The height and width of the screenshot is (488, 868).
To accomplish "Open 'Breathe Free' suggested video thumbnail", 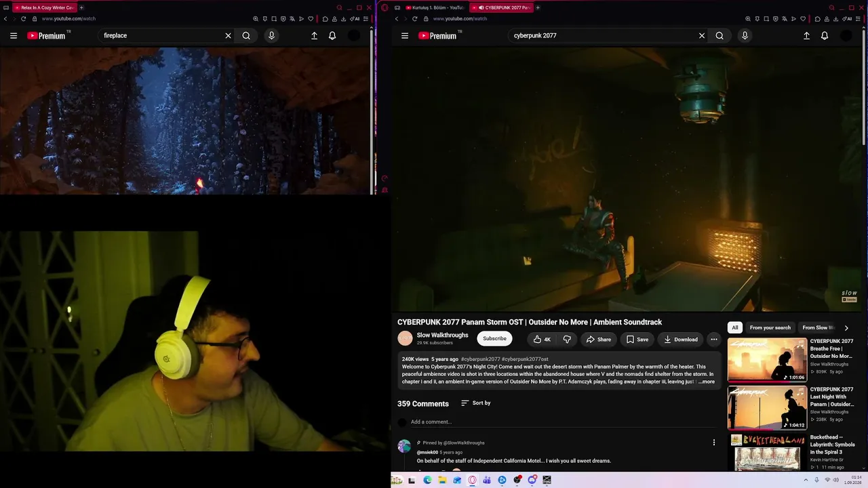I will pyautogui.click(x=767, y=360).
